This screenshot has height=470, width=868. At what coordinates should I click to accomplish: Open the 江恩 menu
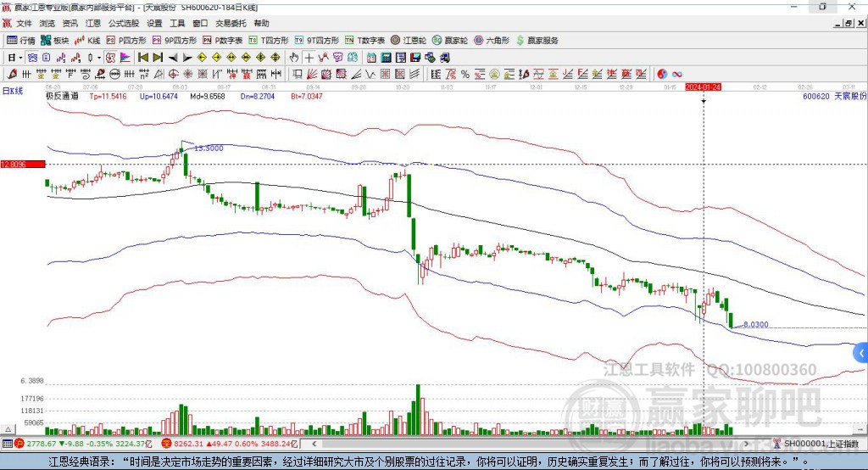[x=93, y=23]
